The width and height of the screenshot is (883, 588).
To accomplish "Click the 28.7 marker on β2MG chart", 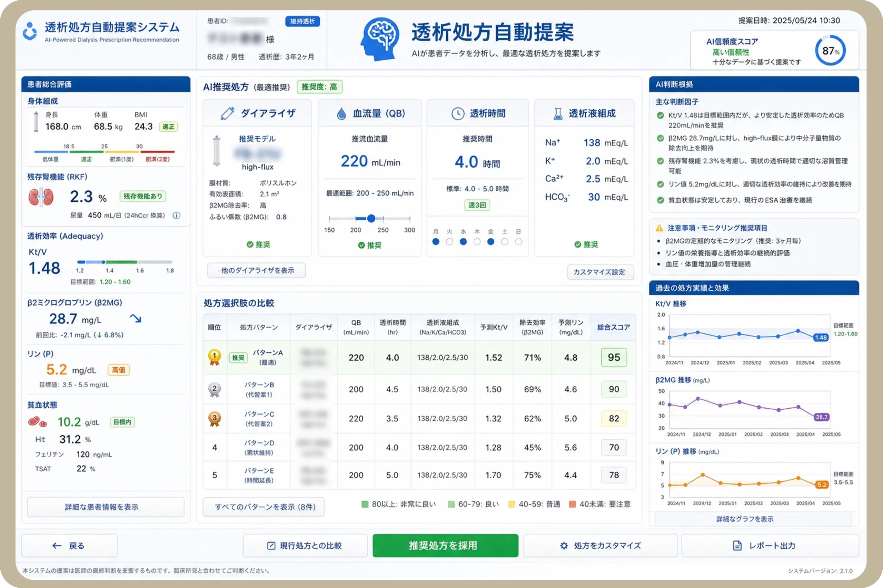I will coord(821,417).
